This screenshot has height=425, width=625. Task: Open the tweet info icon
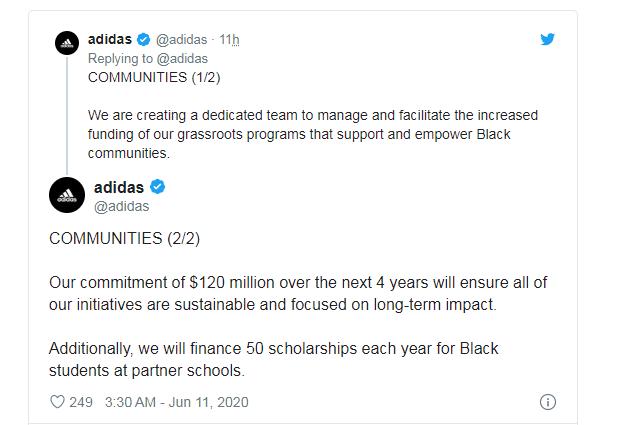pyautogui.click(x=547, y=402)
